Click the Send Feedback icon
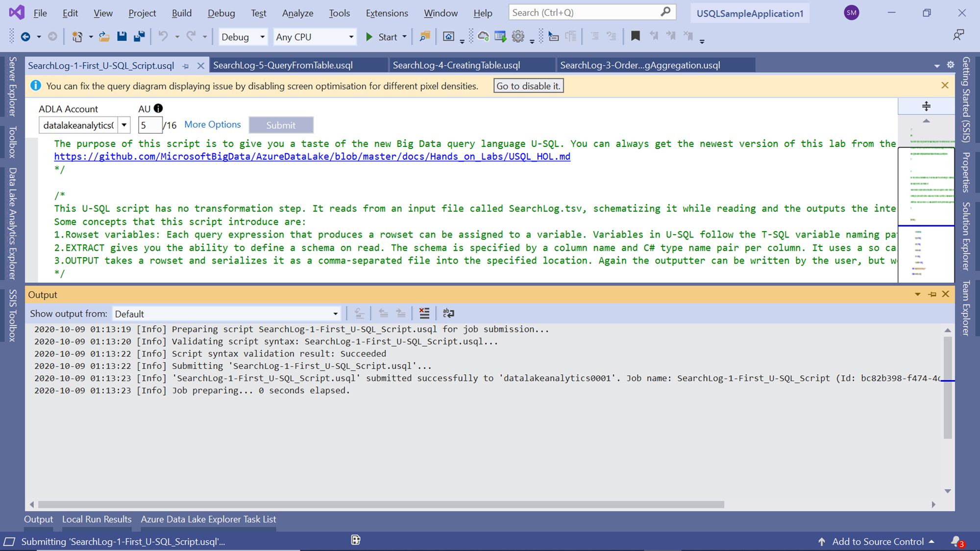980x551 pixels. pos(958,35)
